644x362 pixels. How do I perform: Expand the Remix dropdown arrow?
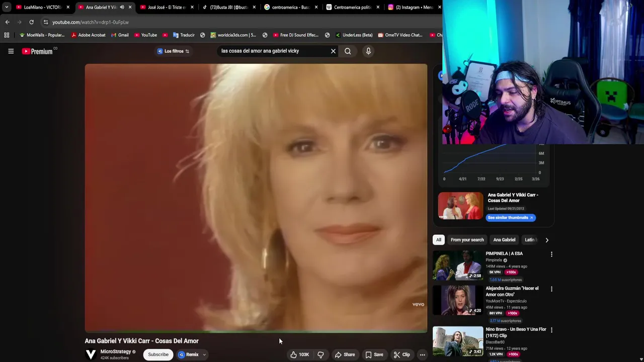(x=204, y=354)
